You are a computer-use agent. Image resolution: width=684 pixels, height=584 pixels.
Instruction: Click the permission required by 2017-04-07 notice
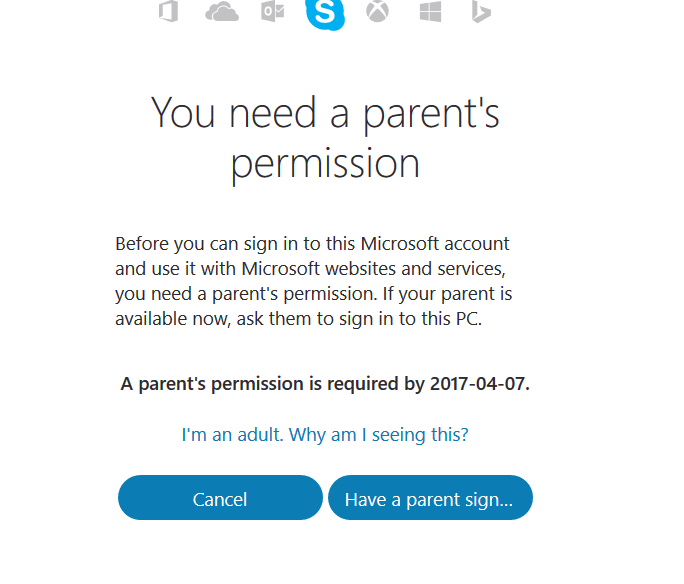pyautogui.click(x=325, y=384)
